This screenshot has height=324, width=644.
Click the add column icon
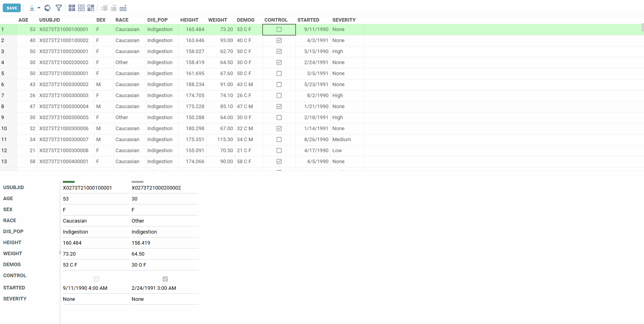tap(123, 8)
